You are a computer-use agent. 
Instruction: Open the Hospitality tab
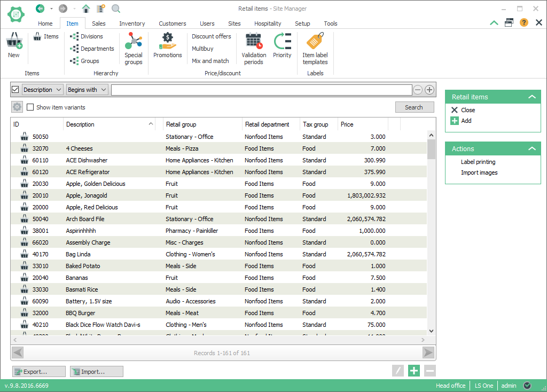[268, 23]
